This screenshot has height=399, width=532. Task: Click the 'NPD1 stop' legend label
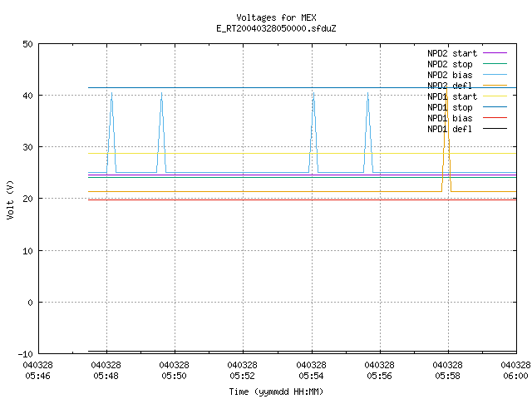coord(450,107)
